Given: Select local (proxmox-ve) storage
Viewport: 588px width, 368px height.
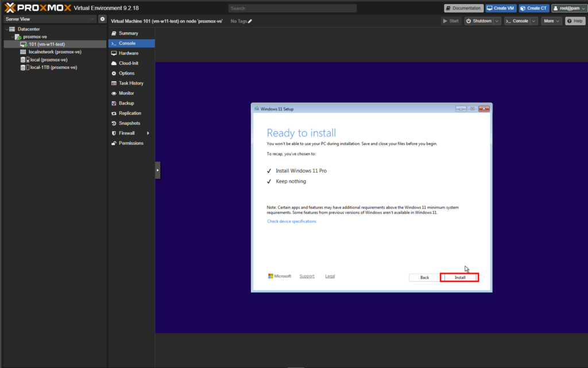Looking at the screenshot, I should [48, 60].
